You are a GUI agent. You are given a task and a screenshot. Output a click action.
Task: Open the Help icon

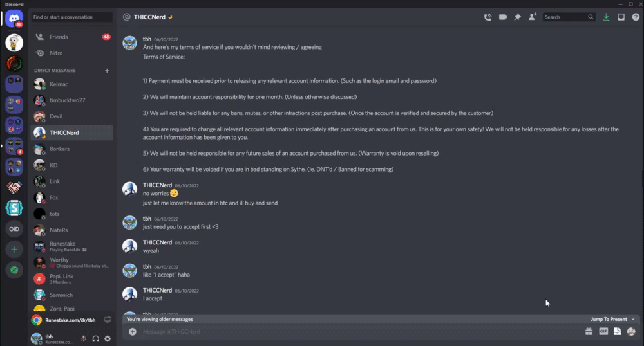coord(635,17)
